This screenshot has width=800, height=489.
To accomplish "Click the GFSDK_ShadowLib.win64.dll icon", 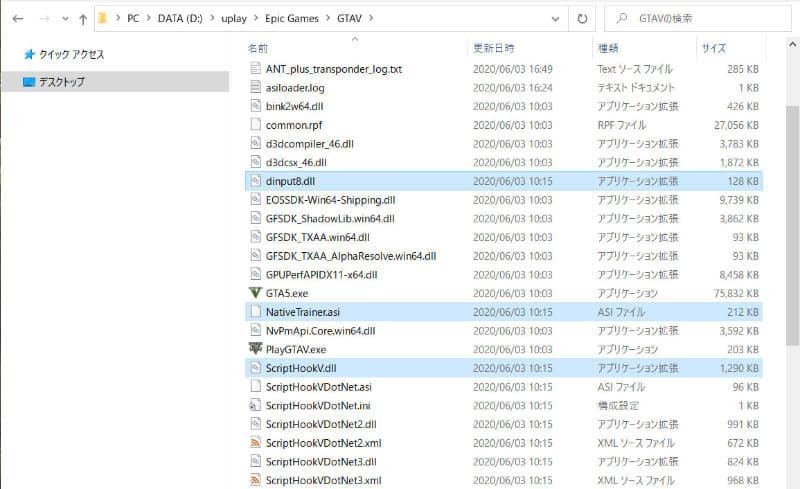I will (255, 218).
